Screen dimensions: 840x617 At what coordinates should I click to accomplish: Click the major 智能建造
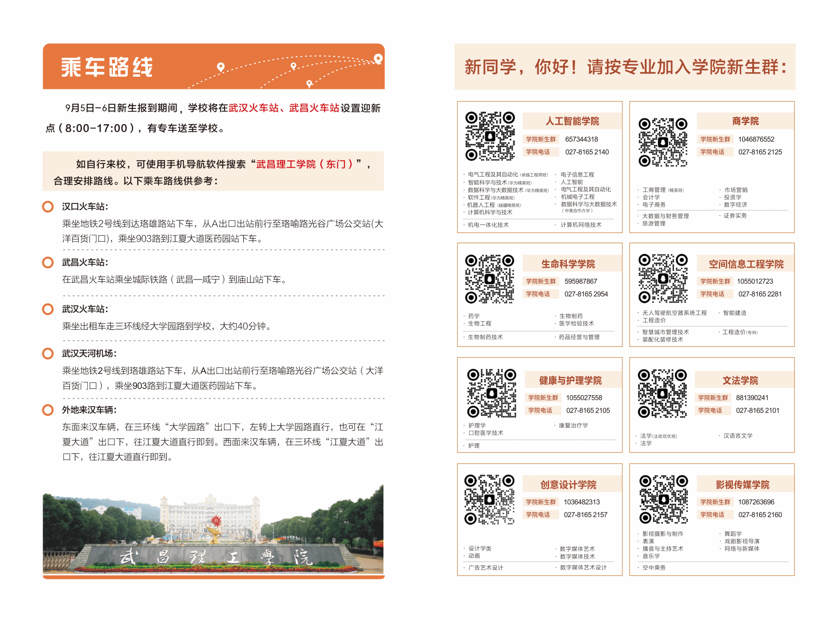[735, 313]
